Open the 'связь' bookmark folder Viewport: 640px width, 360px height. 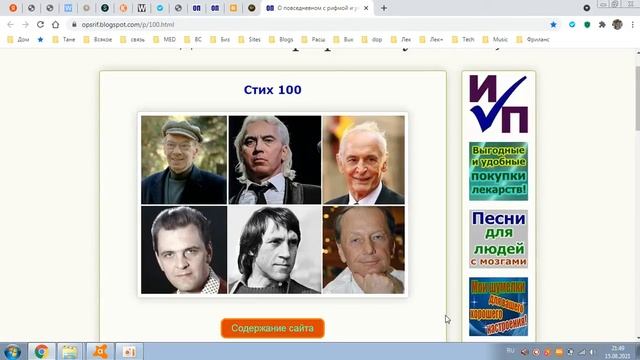(133, 40)
